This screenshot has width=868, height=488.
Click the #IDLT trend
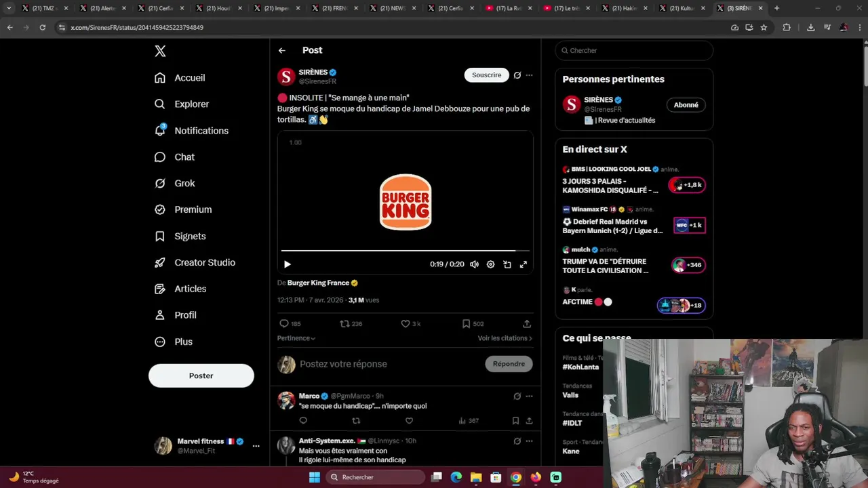[572, 423]
